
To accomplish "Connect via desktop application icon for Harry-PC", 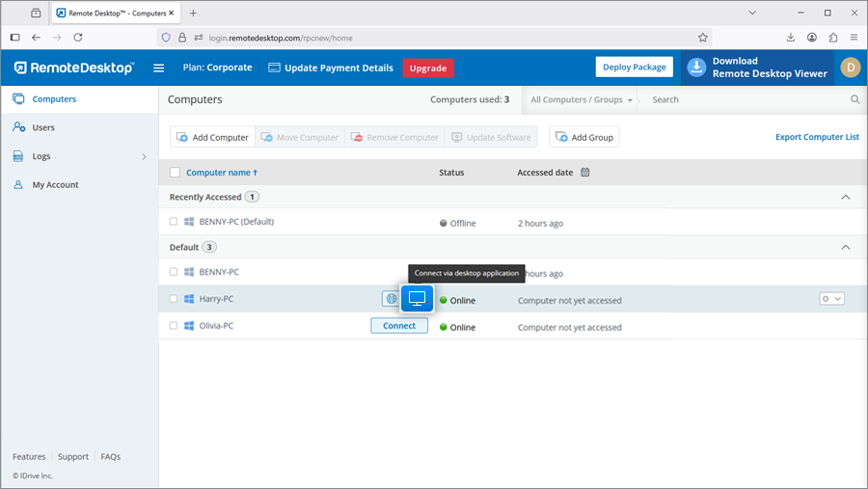I will click(x=418, y=299).
